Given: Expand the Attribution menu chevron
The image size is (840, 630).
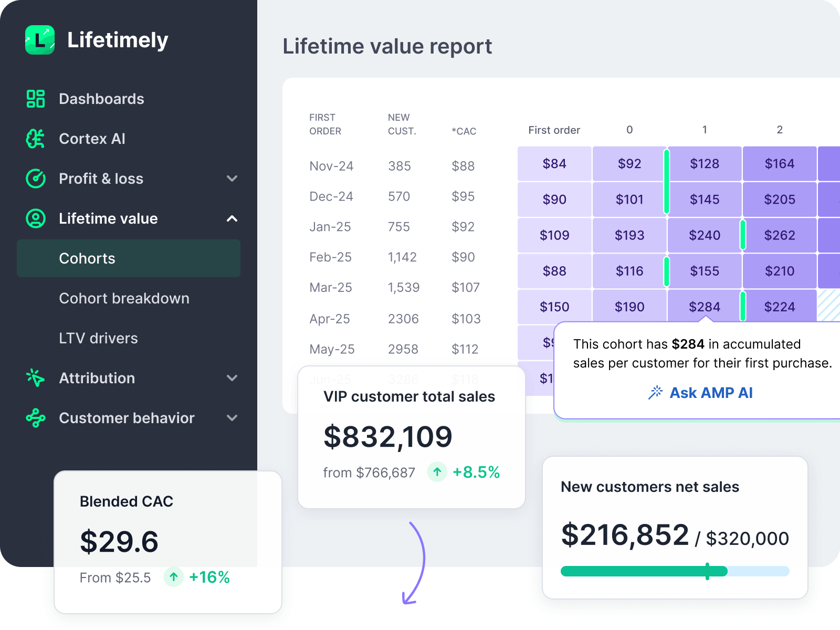Looking at the screenshot, I should (x=232, y=378).
